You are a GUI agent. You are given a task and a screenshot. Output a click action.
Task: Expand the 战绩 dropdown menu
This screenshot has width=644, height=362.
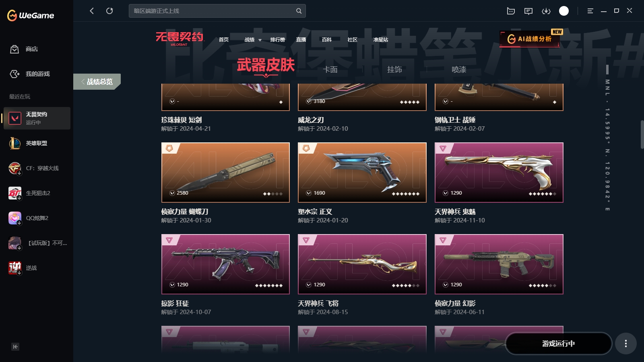tap(253, 40)
